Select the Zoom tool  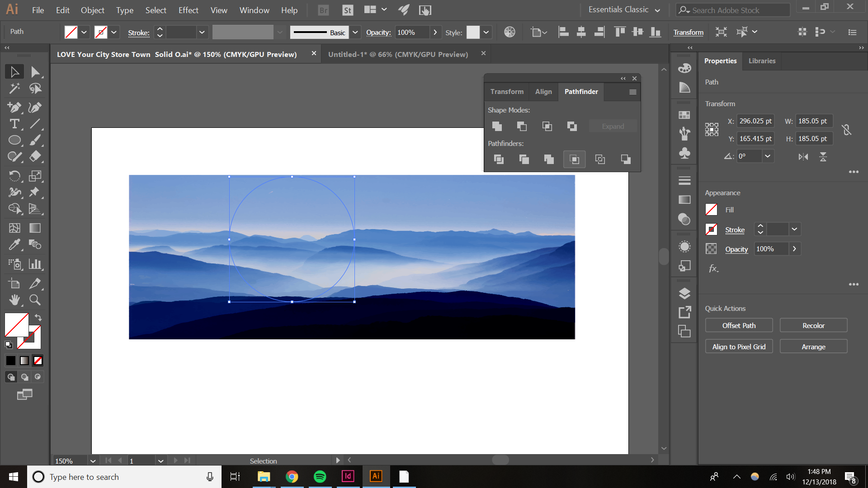pos(35,300)
